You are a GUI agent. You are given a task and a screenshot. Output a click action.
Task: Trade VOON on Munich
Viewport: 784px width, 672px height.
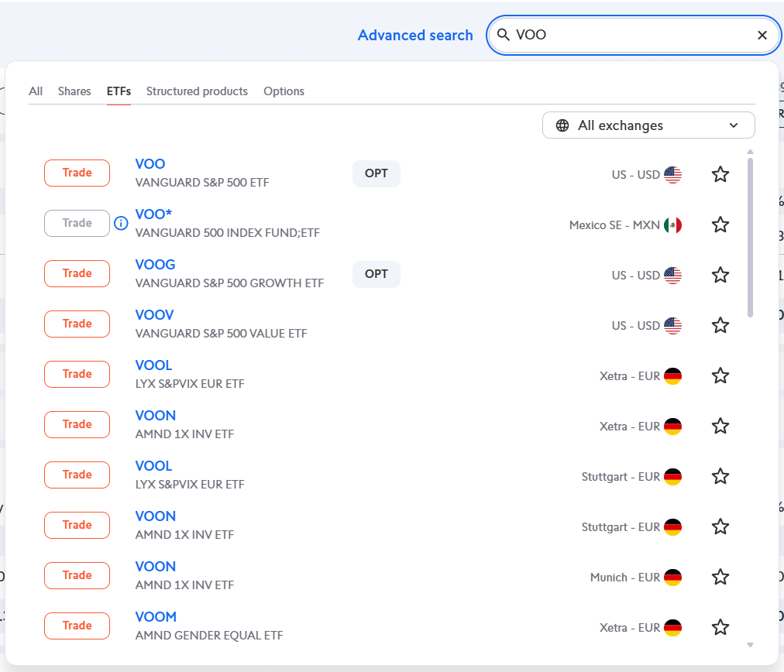pos(77,575)
